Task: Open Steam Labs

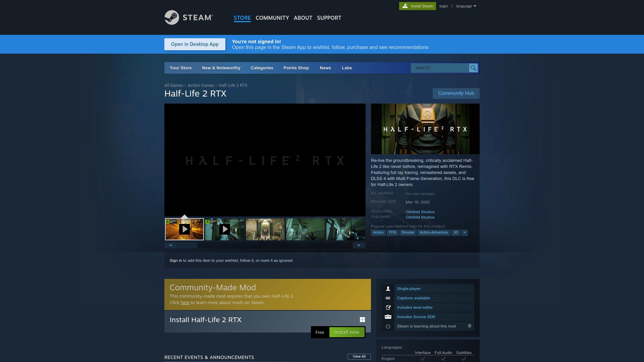Action: coord(347,68)
